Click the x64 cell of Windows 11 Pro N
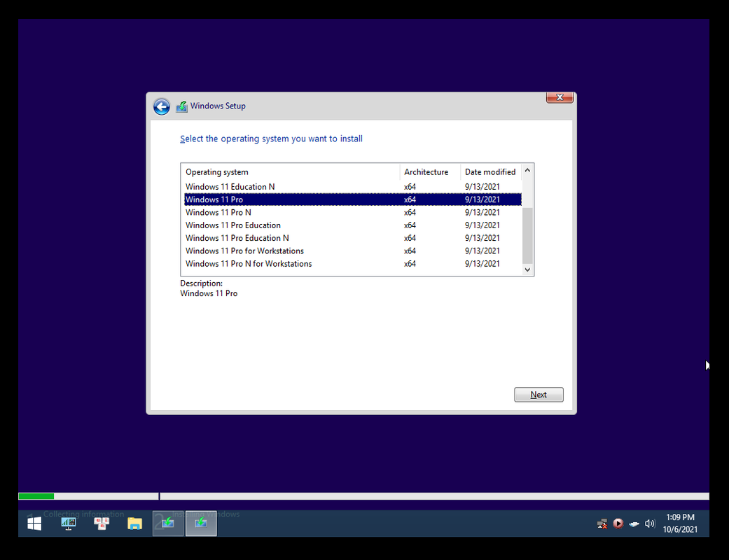The width and height of the screenshot is (729, 560). [x=410, y=212]
